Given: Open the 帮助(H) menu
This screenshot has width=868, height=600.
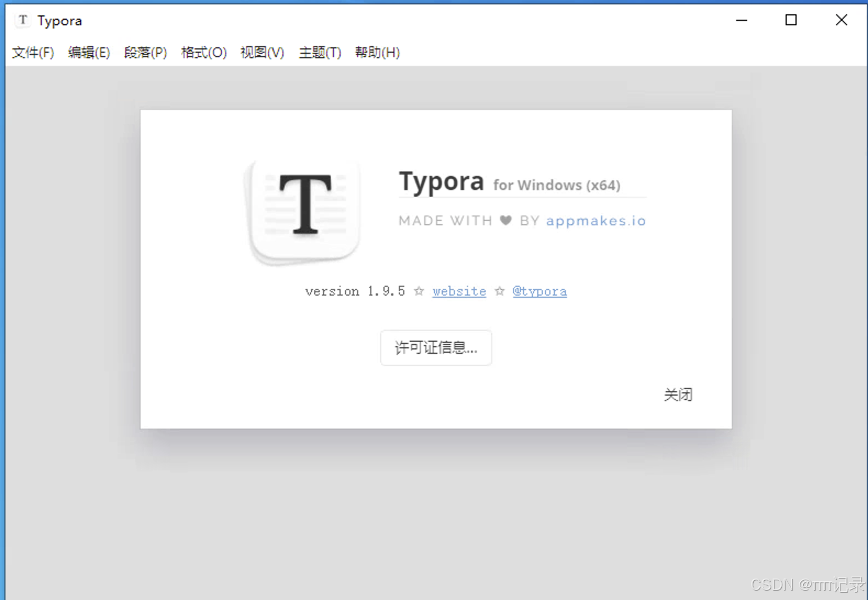Looking at the screenshot, I should pos(377,53).
